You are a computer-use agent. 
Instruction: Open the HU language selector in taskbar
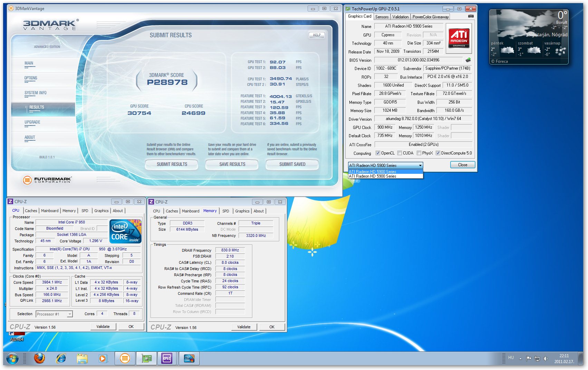pos(511,358)
